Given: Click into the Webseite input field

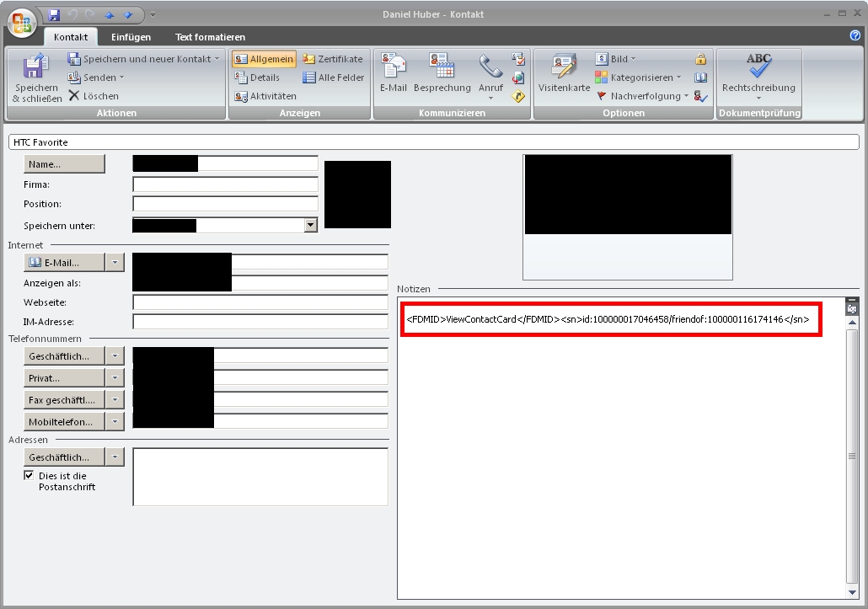Looking at the screenshot, I should click(260, 302).
